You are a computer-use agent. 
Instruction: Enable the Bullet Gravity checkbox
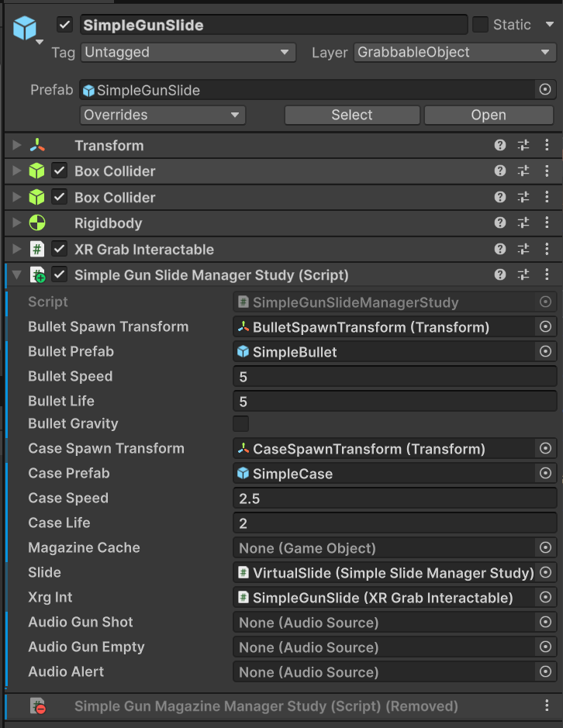pyautogui.click(x=241, y=424)
